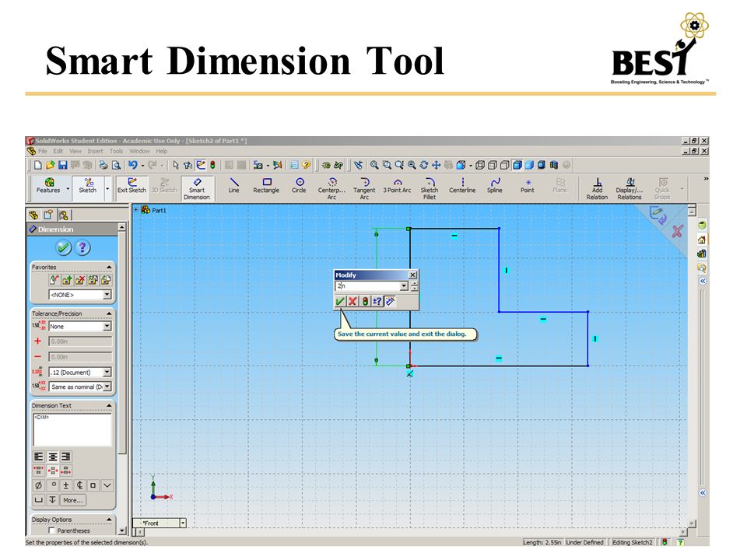Click the Features toolbar button

(48, 186)
